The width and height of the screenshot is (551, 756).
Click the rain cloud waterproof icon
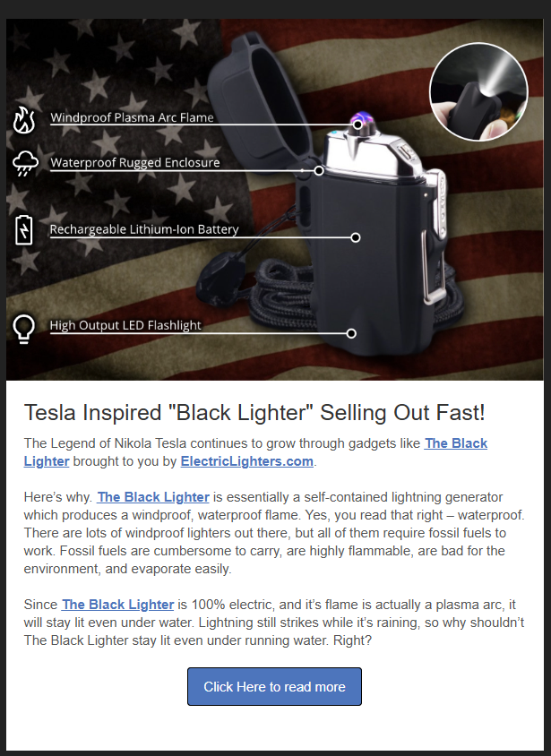25,164
